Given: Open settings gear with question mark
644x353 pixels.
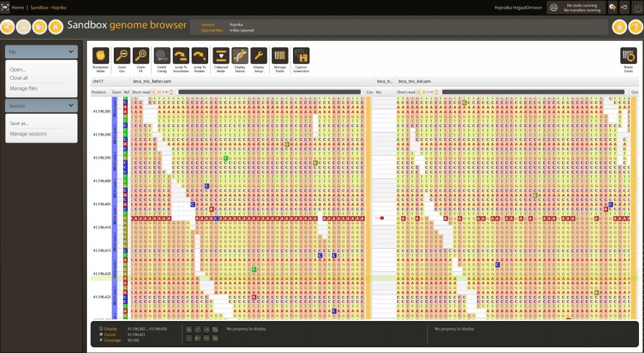Looking at the screenshot, I should (x=613, y=7).
